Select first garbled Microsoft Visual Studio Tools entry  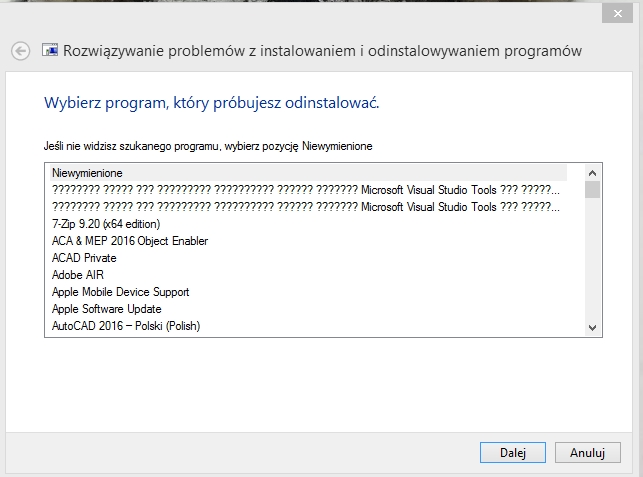308,190
